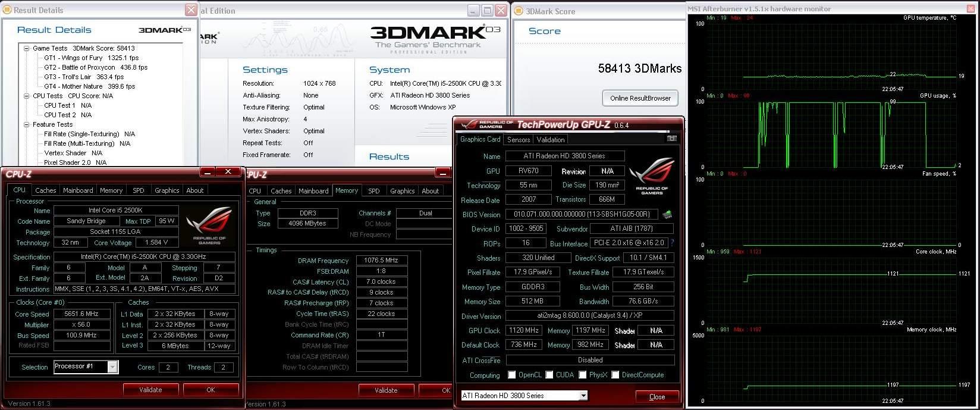980x410 pixels.
Task: Click the 3DMark Score window orange icon
Action: tap(518, 11)
